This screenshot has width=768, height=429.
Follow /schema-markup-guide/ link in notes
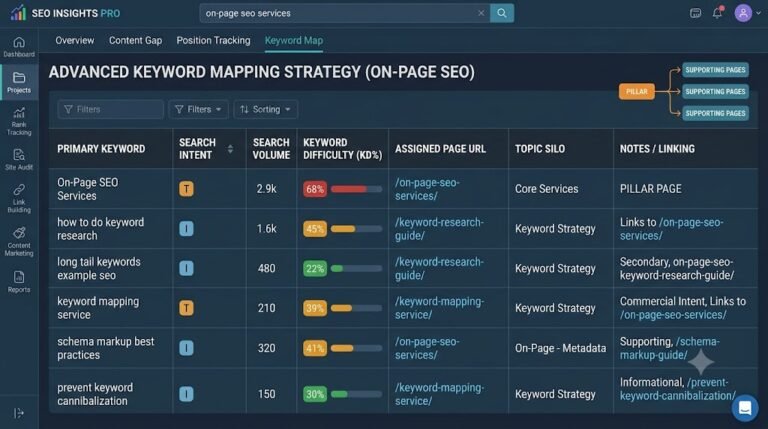670,348
